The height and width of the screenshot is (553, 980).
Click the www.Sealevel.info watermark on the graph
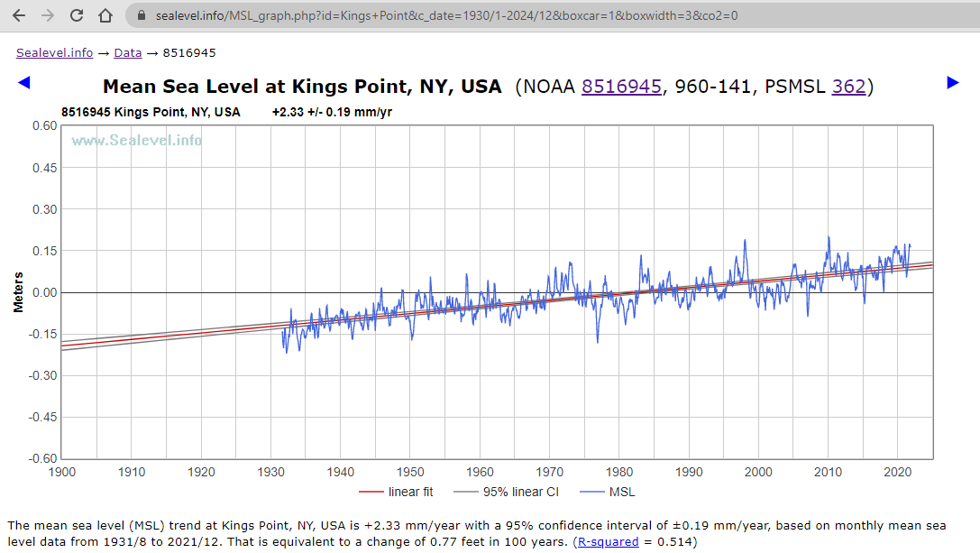(137, 140)
